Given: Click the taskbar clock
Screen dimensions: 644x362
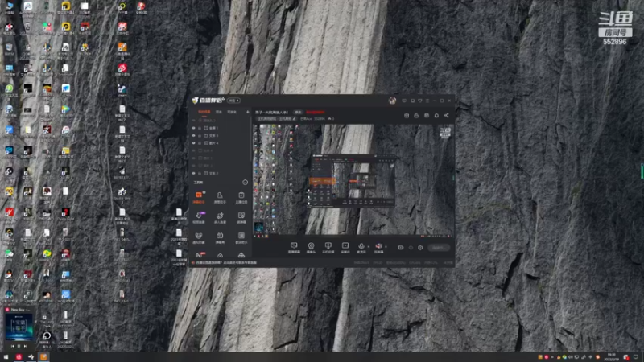Looking at the screenshot, I should (612, 357).
